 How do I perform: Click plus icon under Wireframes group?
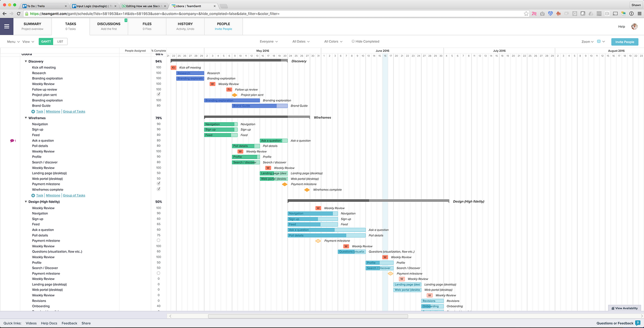pos(33,196)
